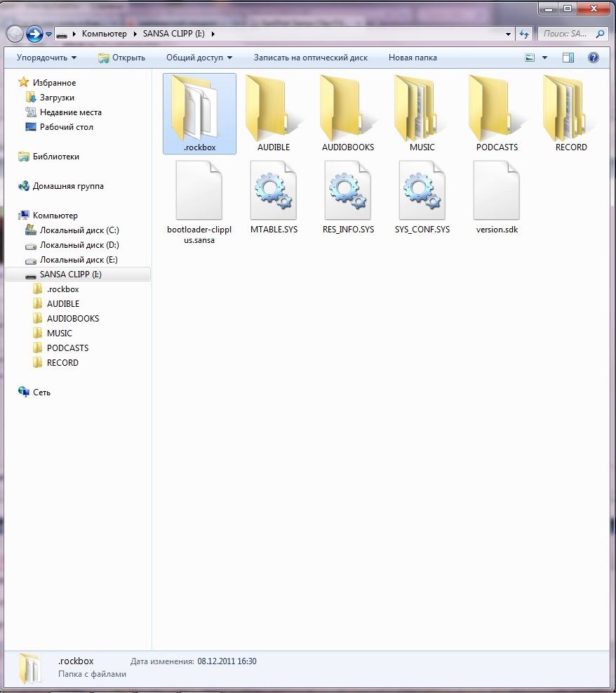Screen dimensions: 616x693
Task: Click SANSA CLIPP (I:) in address breadcrumb
Action: [173, 34]
